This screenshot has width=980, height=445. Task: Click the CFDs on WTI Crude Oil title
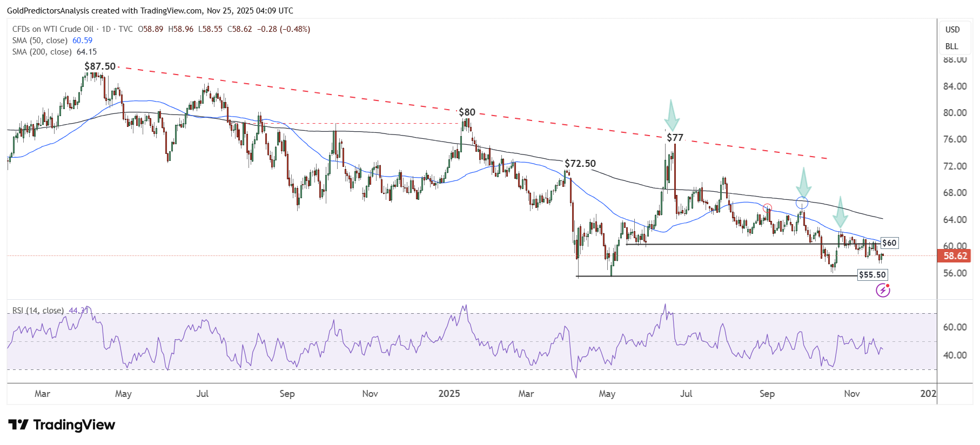pyautogui.click(x=53, y=29)
